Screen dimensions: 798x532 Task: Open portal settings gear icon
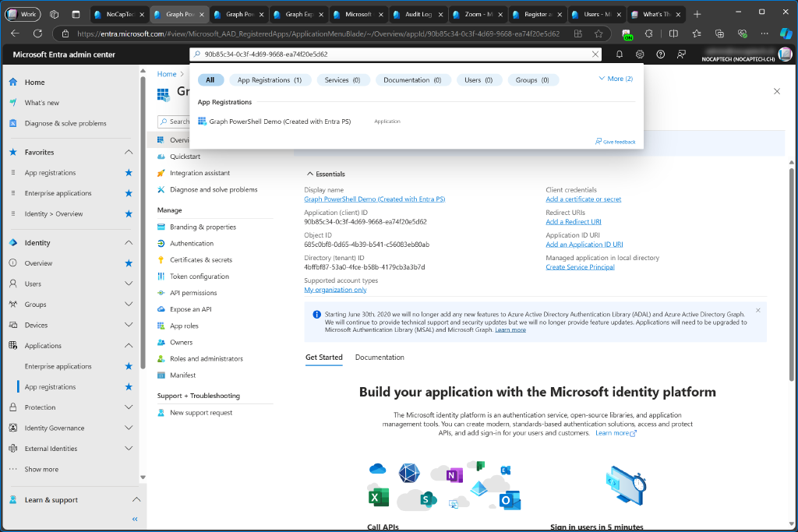click(x=640, y=55)
